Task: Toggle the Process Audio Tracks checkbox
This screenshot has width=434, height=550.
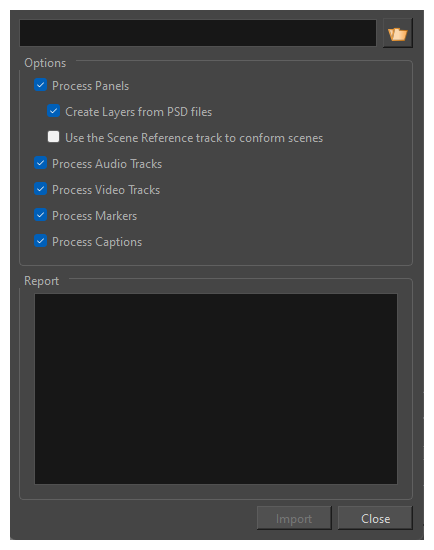Action: [x=40, y=163]
